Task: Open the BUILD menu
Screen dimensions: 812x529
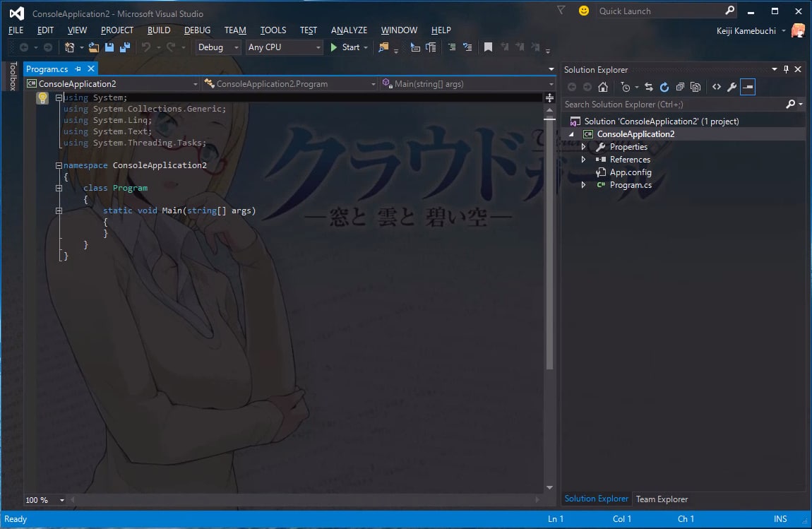Action: [158, 30]
